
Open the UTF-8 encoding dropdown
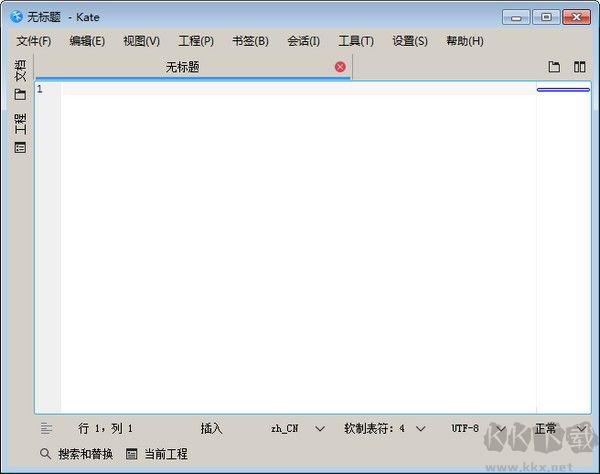point(478,428)
